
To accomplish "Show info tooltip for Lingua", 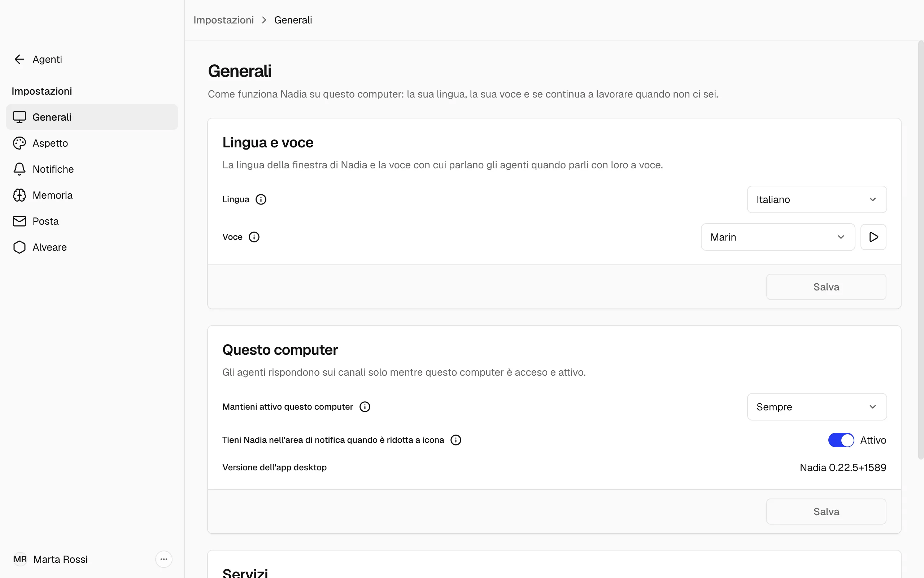I will click(261, 199).
